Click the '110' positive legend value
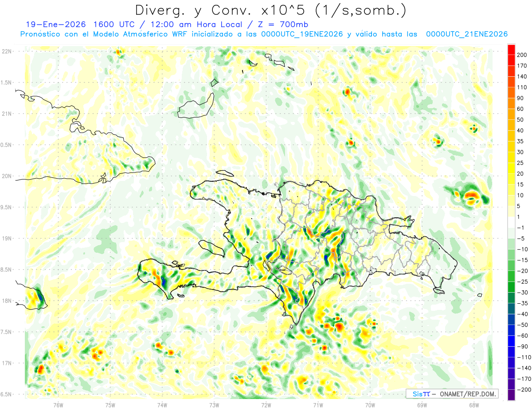532x411 pixels. click(522, 87)
